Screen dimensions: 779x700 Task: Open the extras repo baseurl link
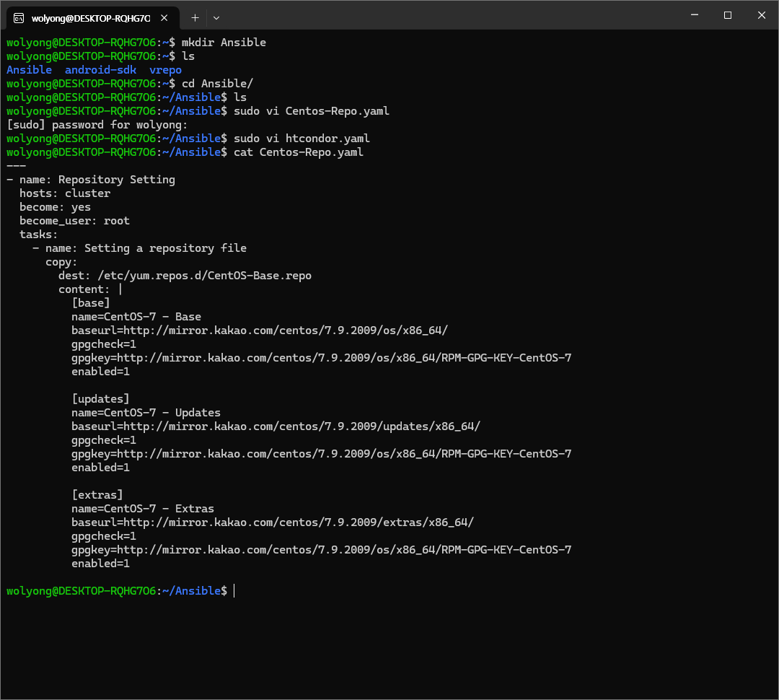coord(298,522)
